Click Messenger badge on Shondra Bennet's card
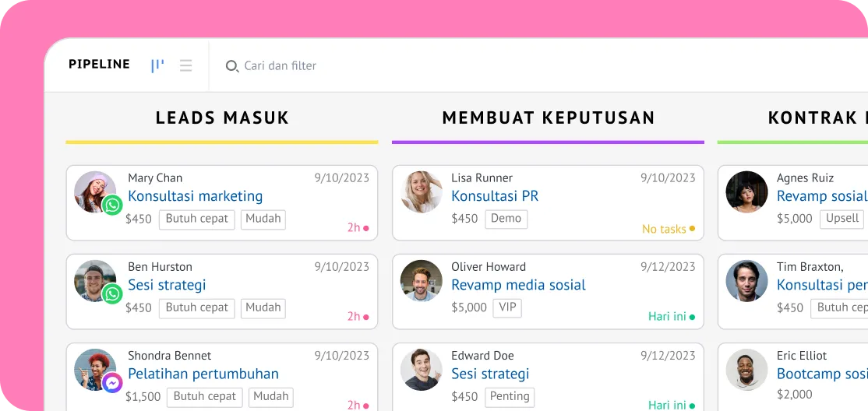868x411 pixels. [x=113, y=382]
